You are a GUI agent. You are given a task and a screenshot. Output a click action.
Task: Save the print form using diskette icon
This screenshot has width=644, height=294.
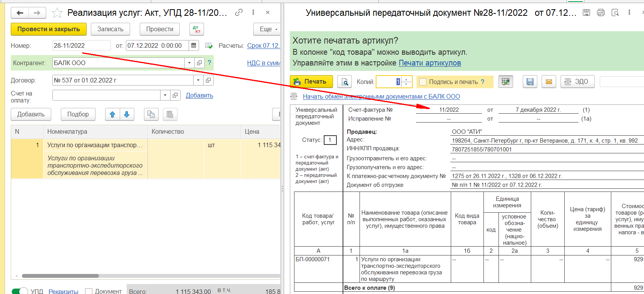point(530,82)
